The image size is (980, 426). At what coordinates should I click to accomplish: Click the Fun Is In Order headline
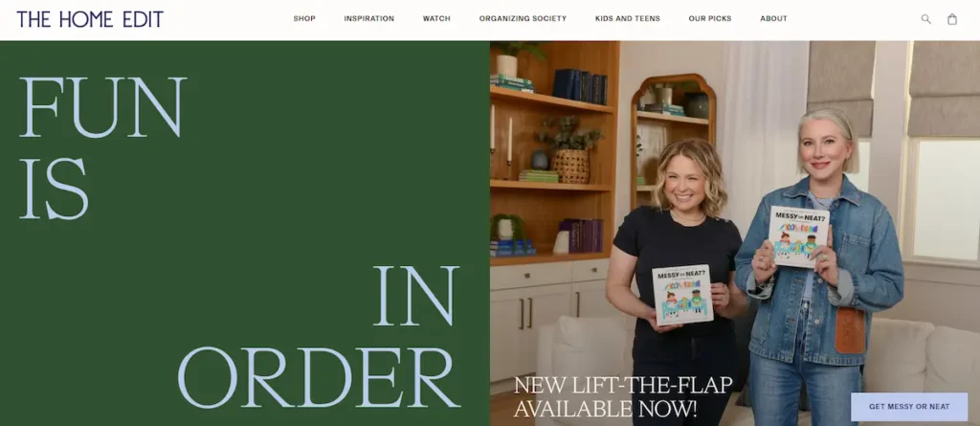point(240,242)
